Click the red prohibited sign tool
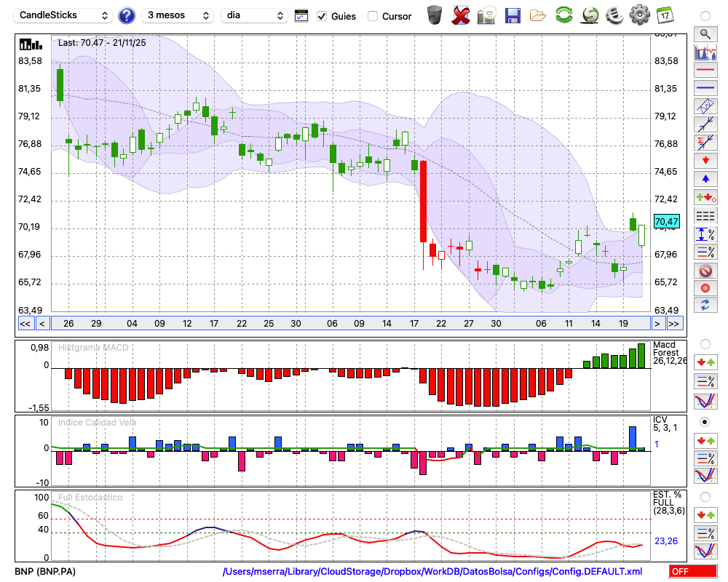Viewport: 728px width, 582px height. (x=705, y=270)
